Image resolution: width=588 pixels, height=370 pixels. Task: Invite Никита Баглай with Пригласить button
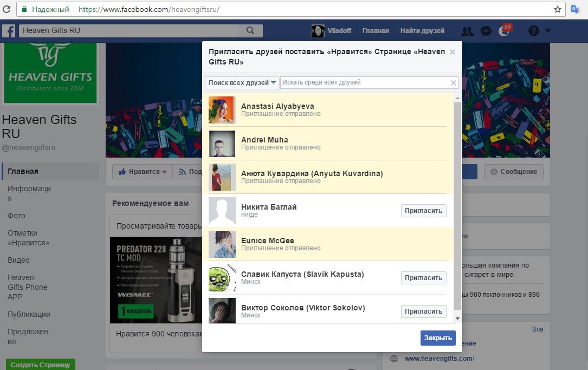(x=423, y=211)
